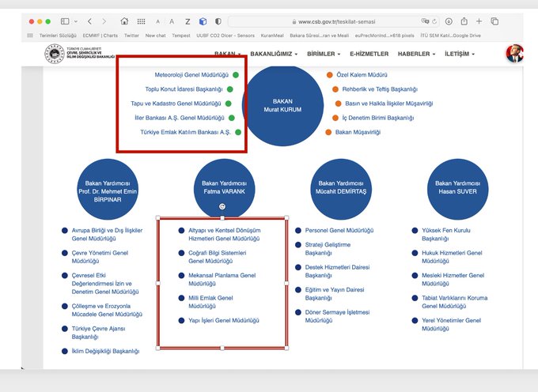Focus the address bar showing csb.gov.tr
Screen dimensions: 538x392
(x=334, y=21)
